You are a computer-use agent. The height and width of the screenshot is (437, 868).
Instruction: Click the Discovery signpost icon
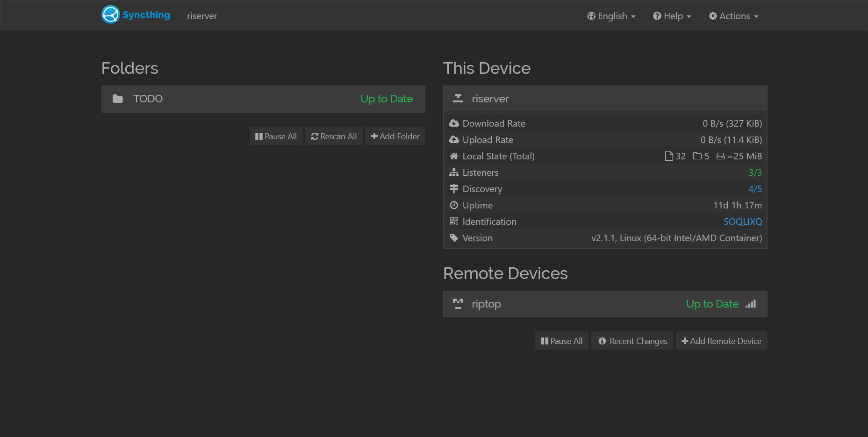(x=454, y=189)
